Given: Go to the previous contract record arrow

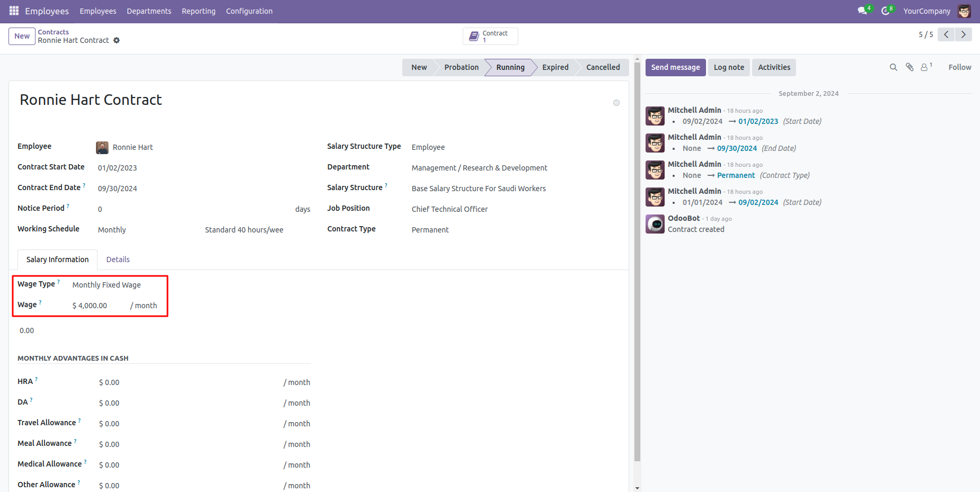Looking at the screenshot, I should [x=946, y=34].
